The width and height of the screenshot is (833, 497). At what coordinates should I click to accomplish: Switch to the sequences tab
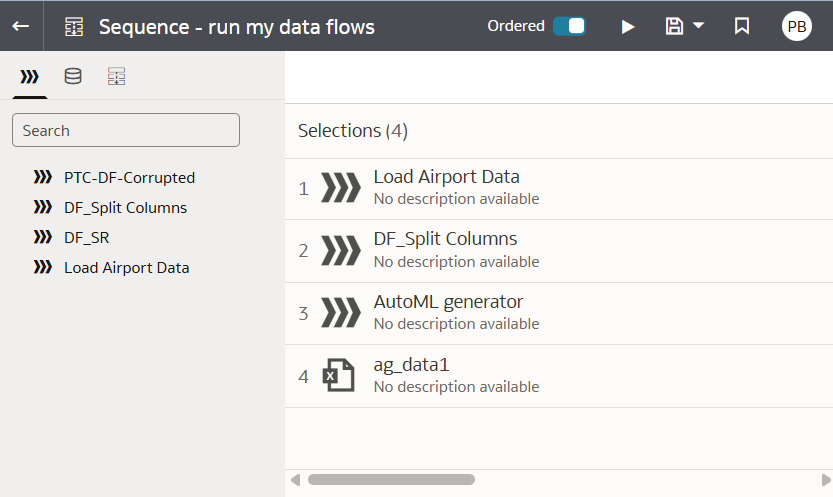point(117,77)
